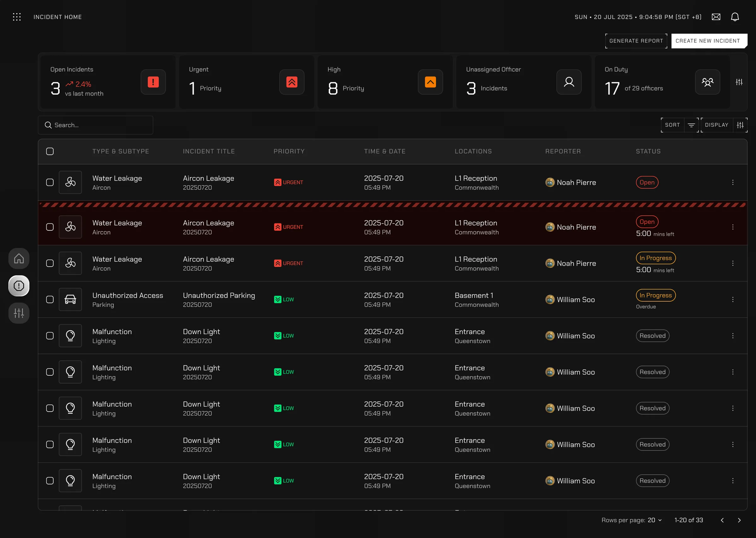Open the Rows per page dropdown

point(654,520)
